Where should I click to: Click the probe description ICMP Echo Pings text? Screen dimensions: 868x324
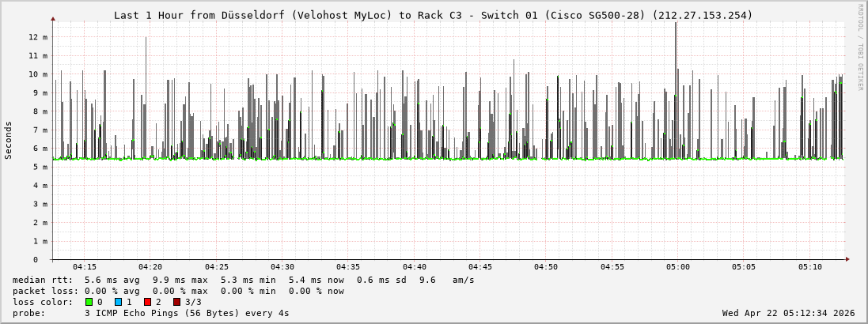[187, 313]
